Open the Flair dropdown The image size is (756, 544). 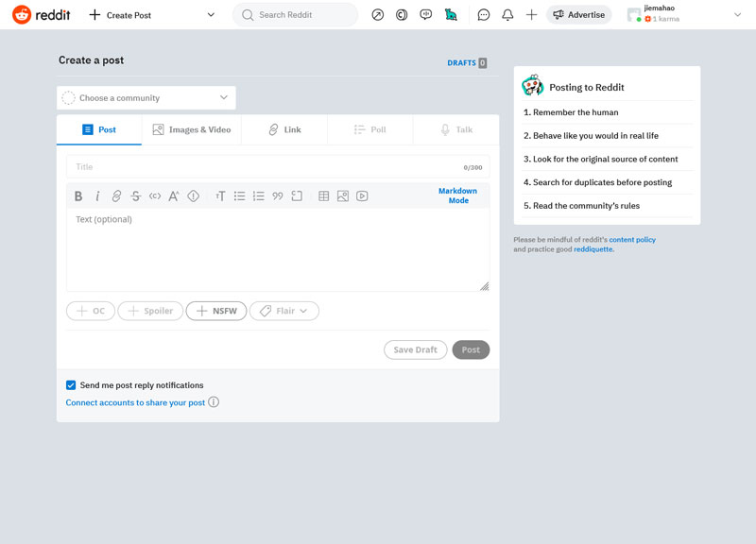(x=284, y=311)
